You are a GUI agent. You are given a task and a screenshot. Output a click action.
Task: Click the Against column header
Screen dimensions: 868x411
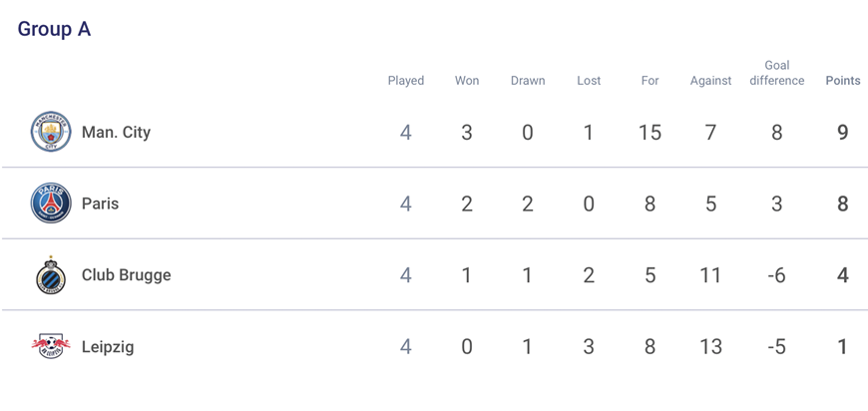tap(710, 81)
